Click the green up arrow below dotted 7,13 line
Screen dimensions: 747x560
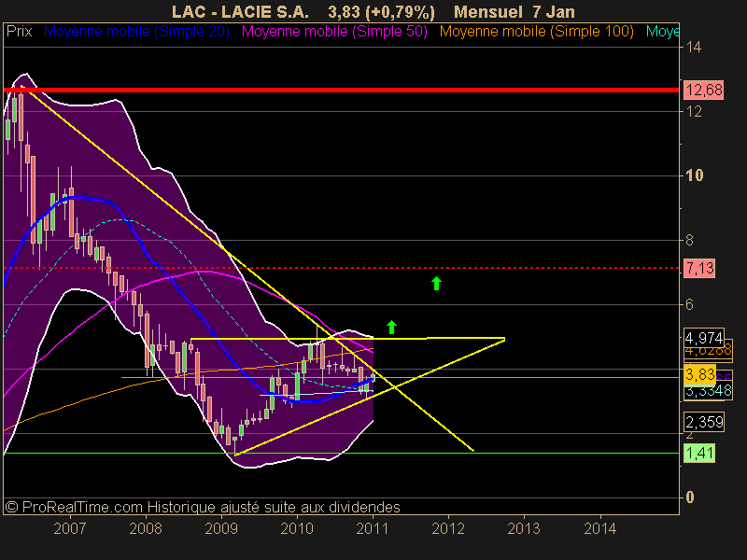pyautogui.click(x=436, y=284)
